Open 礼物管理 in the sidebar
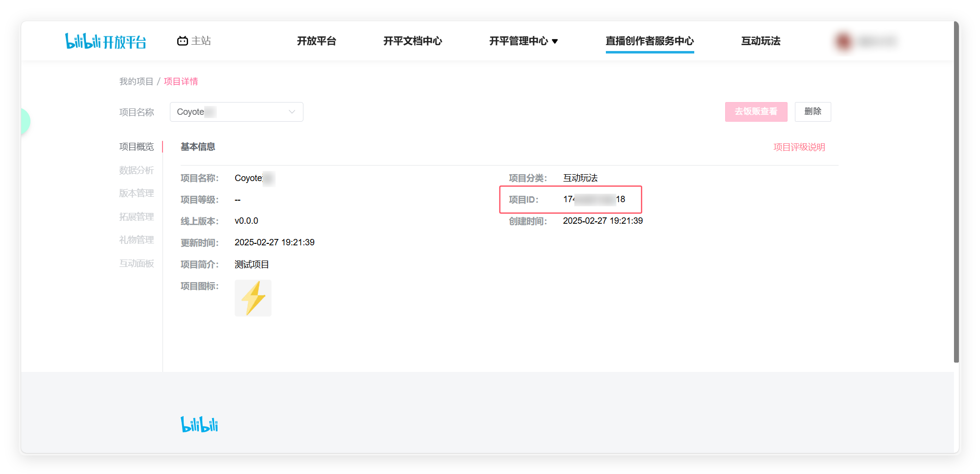The width and height of the screenshot is (980, 474). point(136,240)
